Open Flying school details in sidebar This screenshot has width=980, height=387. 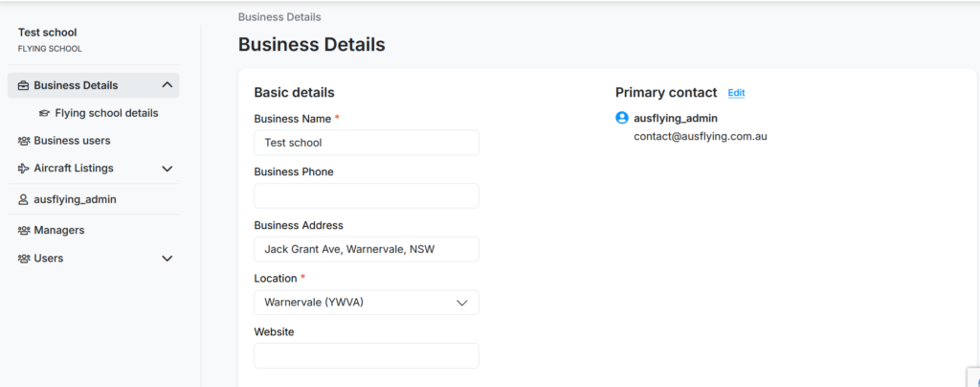[106, 113]
